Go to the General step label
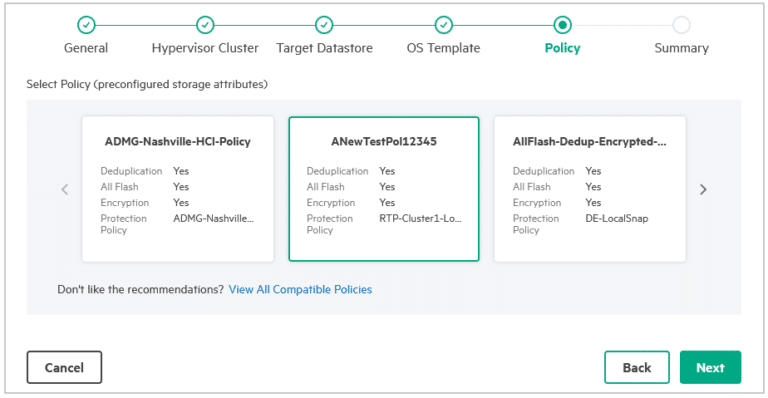Screen dimensions: 768x398 pos(86,48)
